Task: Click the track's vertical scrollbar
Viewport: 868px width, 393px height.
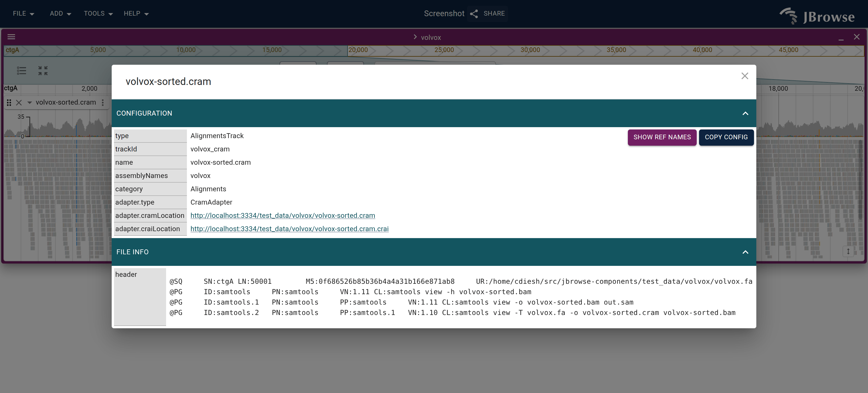Action: (x=860, y=180)
